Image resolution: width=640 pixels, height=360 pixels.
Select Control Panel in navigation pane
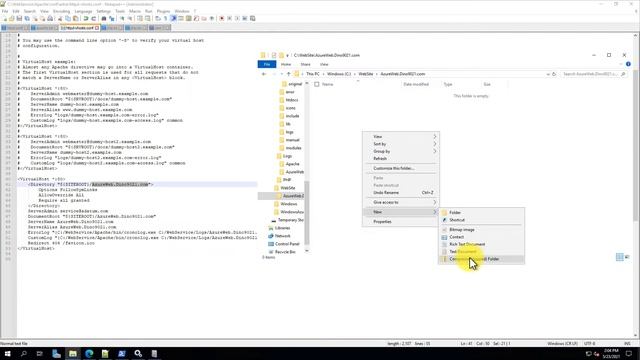click(287, 244)
